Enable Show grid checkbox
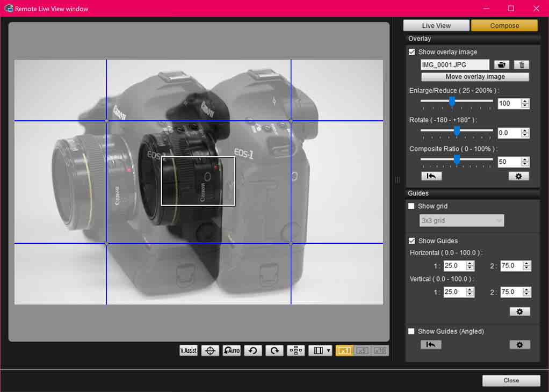Screen dimensions: 549x392 411,206
